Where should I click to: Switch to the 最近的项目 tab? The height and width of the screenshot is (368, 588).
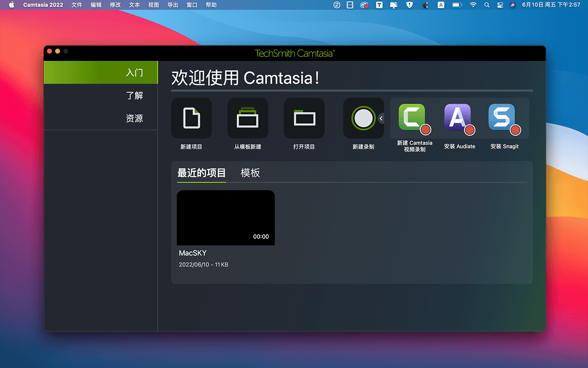201,173
